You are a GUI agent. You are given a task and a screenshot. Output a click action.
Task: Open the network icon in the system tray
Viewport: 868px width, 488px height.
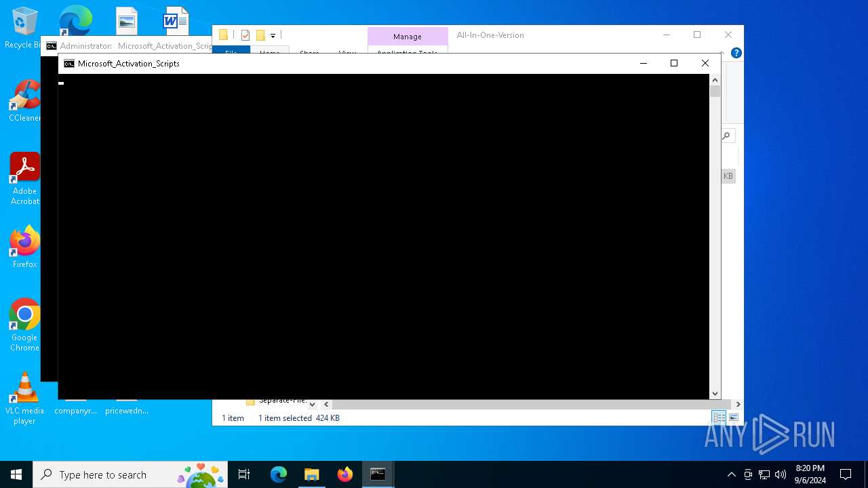pos(764,474)
